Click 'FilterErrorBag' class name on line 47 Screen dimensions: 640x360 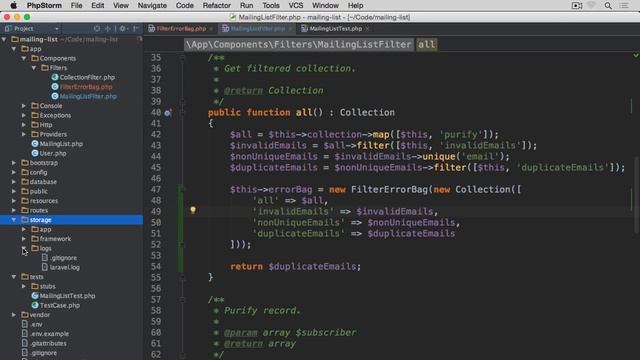coord(390,189)
